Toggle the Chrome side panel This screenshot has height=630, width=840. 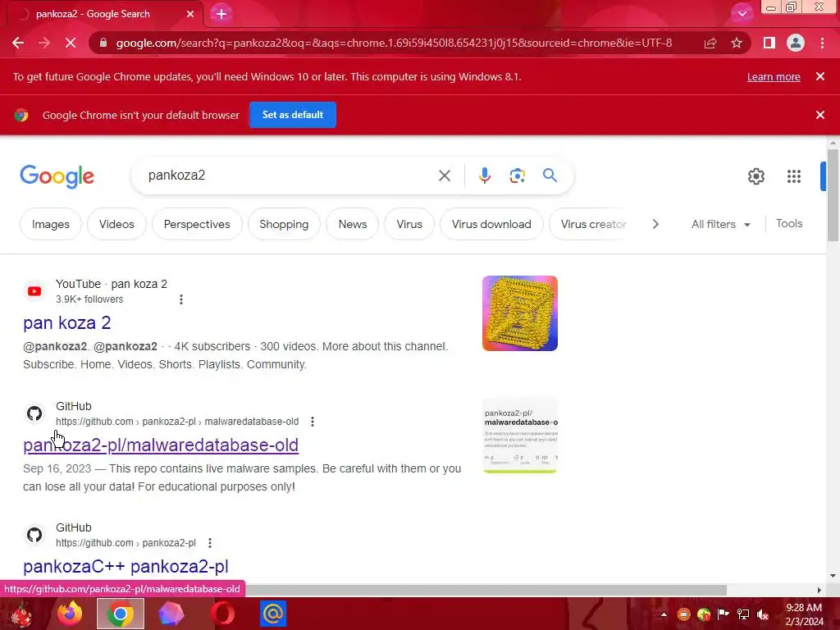point(769,43)
